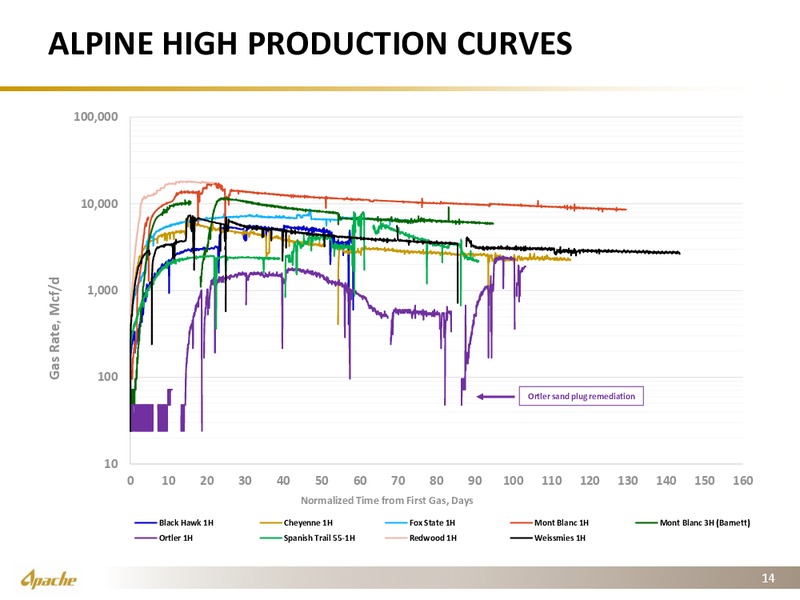
Task: Click the y-axis label reading exactly 100
Action: (108, 377)
